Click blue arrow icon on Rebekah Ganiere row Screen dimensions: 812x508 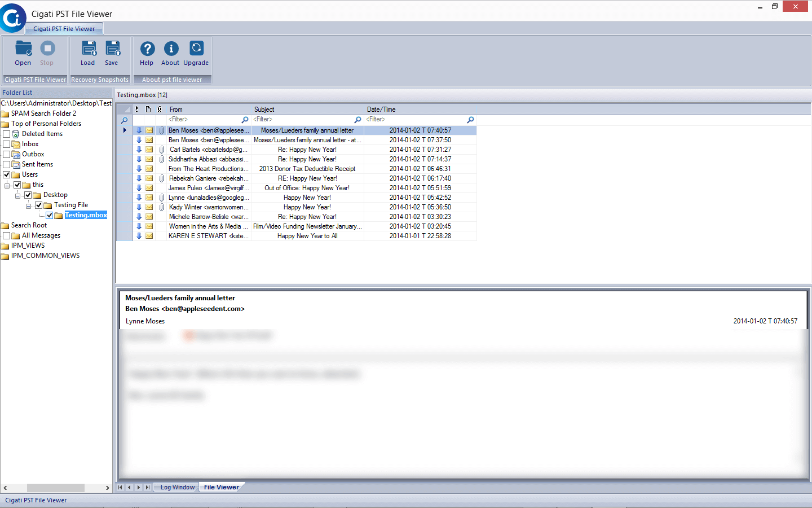tap(139, 178)
